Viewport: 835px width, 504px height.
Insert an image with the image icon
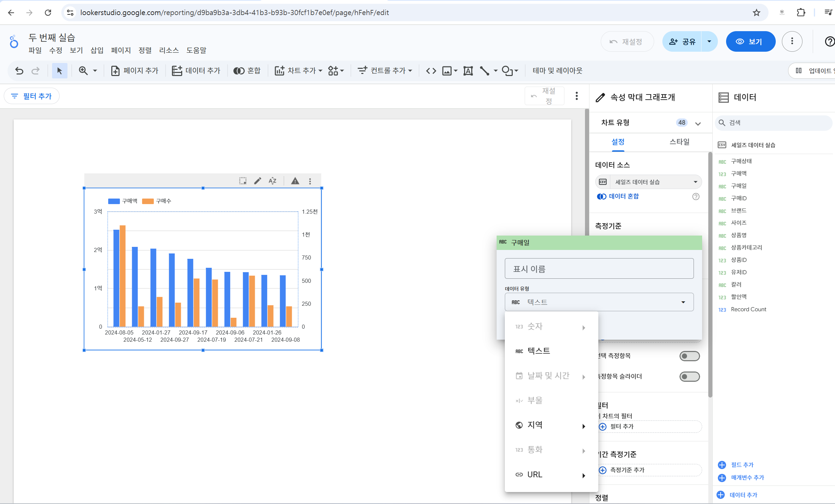tap(447, 71)
